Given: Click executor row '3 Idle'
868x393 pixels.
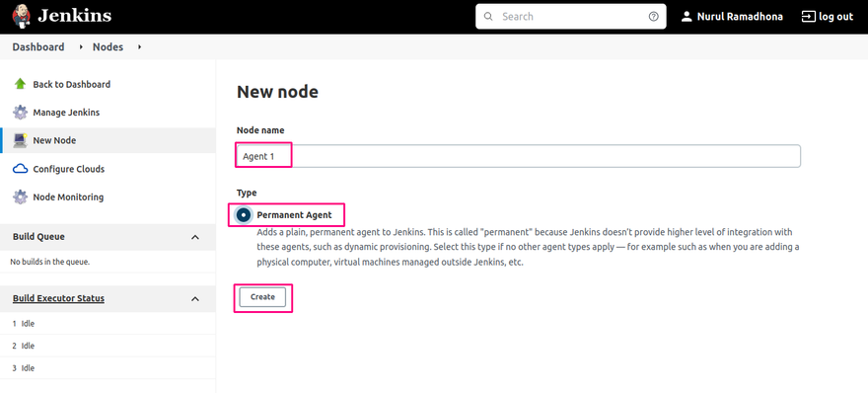Looking at the screenshot, I should point(108,367).
